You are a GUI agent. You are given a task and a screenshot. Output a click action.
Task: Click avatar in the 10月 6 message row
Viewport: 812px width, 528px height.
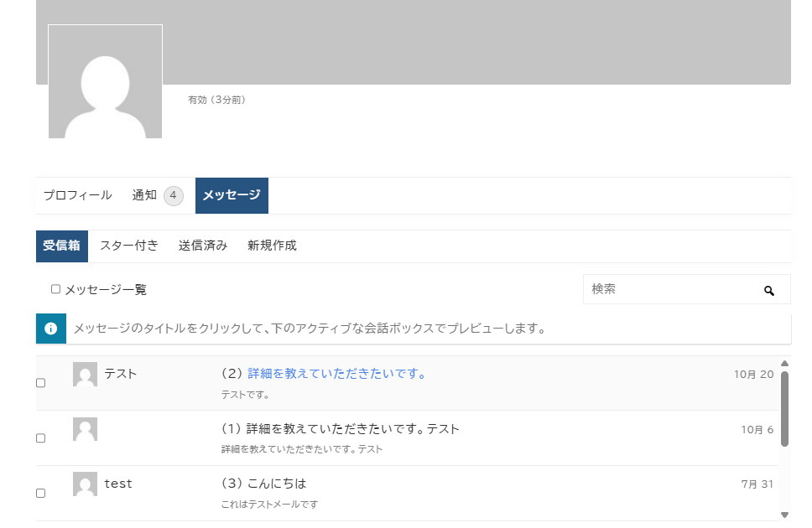point(85,429)
